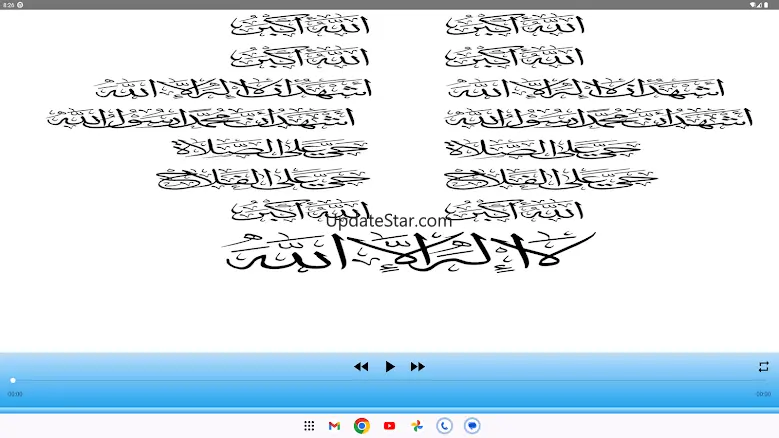This screenshot has width=779, height=438.
Task: Click the elapsed time label 00:00
Action: (x=15, y=394)
